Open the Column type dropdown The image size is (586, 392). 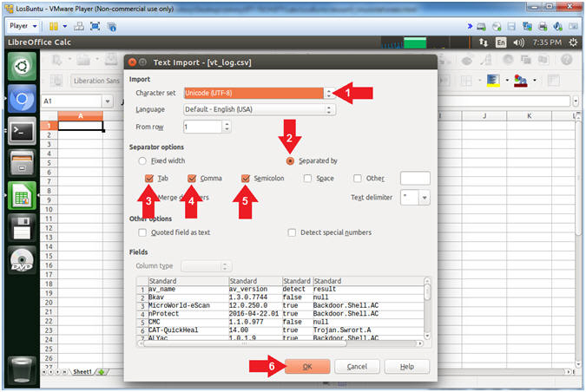(207, 266)
